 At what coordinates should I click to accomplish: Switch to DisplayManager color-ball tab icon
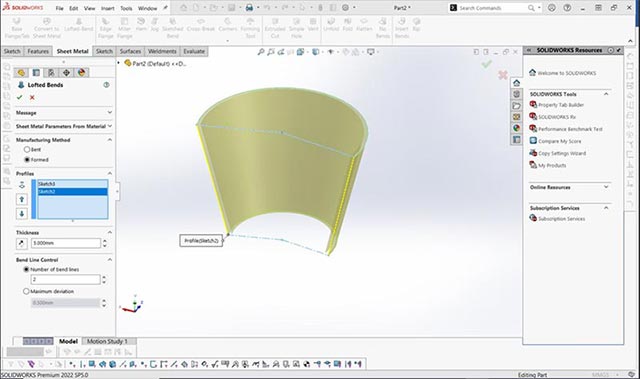tap(81, 73)
